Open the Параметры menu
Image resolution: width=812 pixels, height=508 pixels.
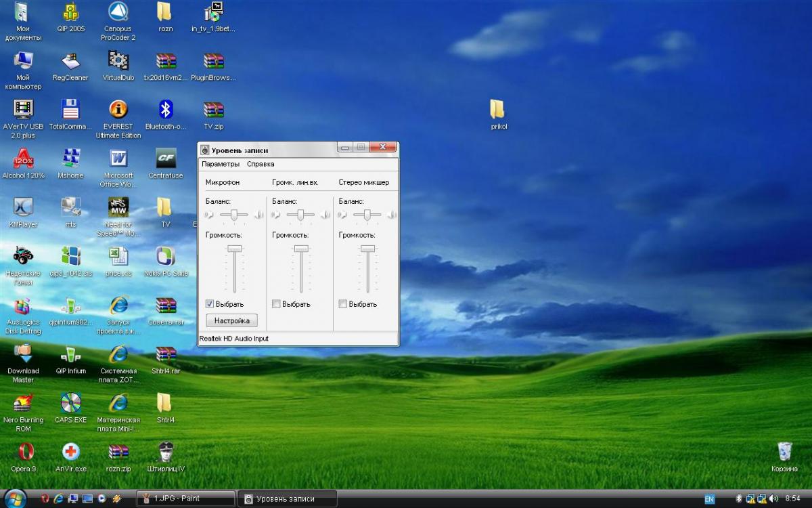[x=220, y=164]
